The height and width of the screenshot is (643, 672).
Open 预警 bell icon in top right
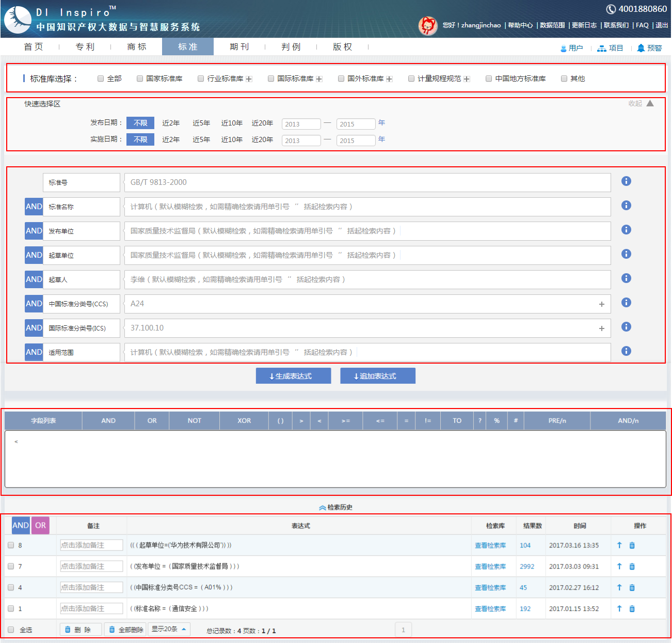641,48
